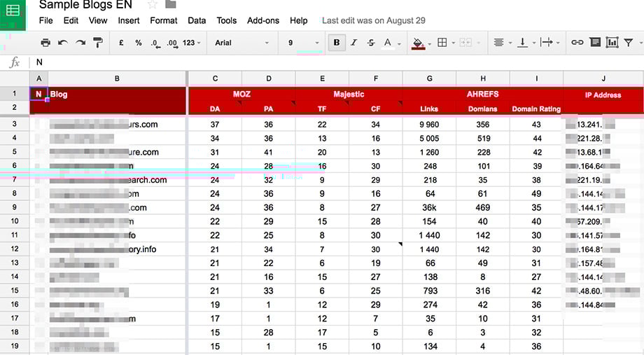Toggle bold formatting
This screenshot has width=644, height=355.
point(337,43)
